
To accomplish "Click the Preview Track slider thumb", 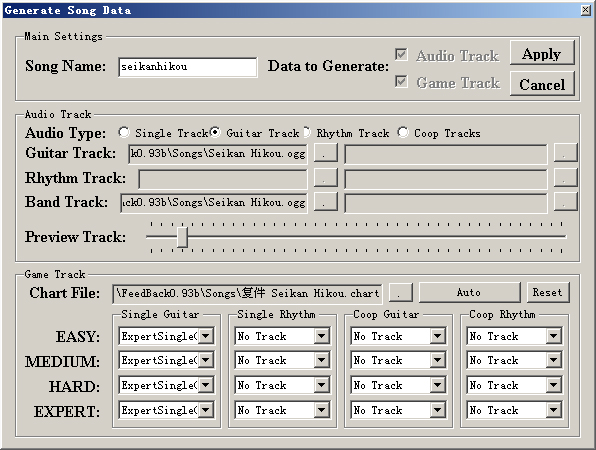I will (182, 237).
